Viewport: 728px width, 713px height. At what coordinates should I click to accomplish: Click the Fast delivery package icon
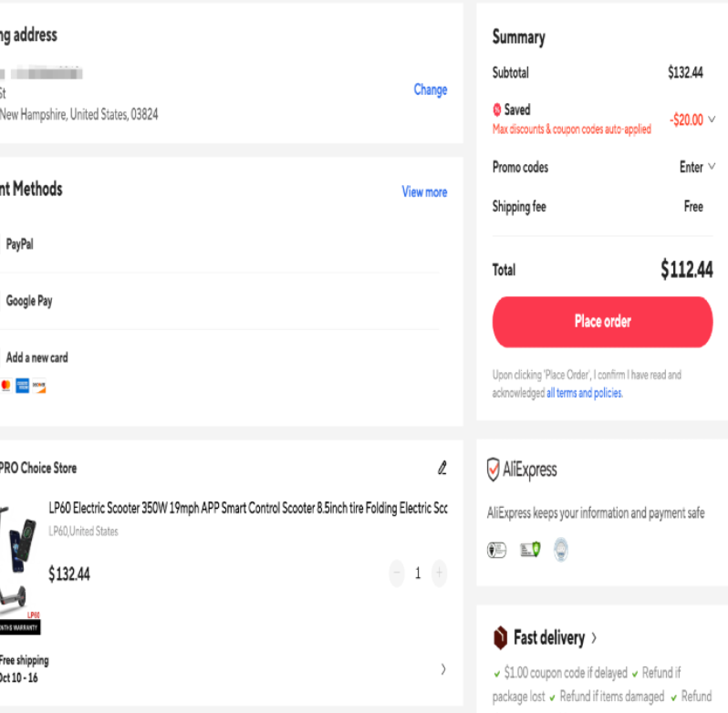[x=500, y=637]
